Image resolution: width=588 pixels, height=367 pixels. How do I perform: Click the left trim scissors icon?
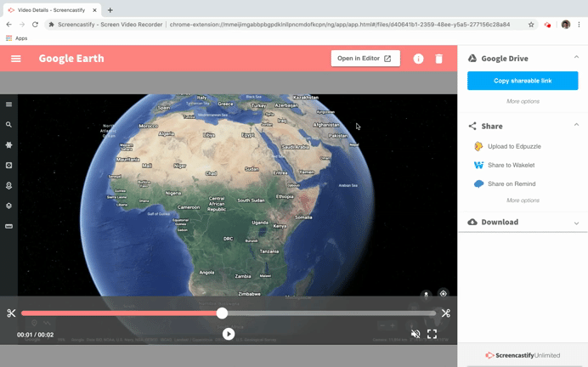pos(11,313)
